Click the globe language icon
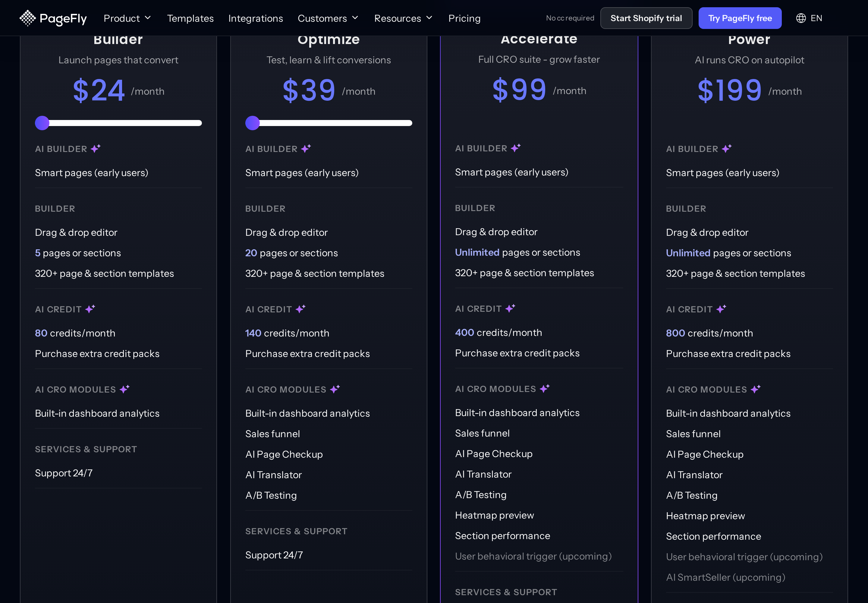This screenshot has width=868, height=603. (801, 18)
